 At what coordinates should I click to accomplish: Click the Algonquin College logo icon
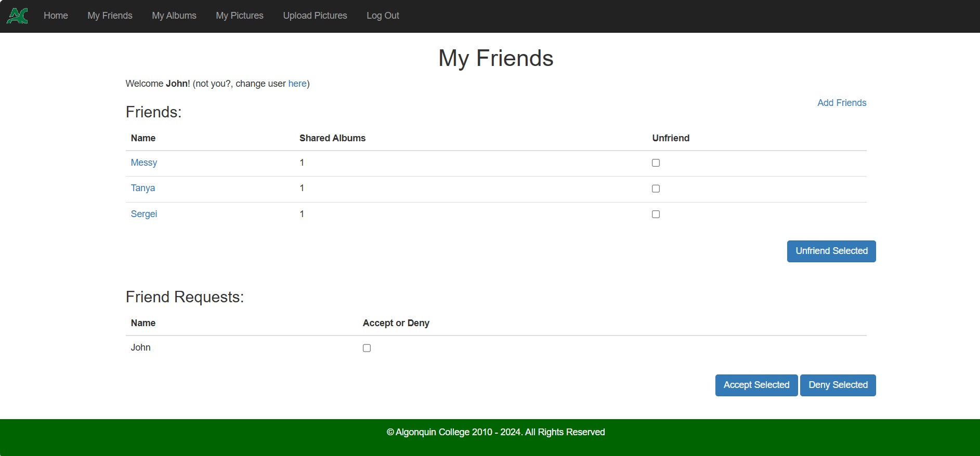click(x=17, y=16)
